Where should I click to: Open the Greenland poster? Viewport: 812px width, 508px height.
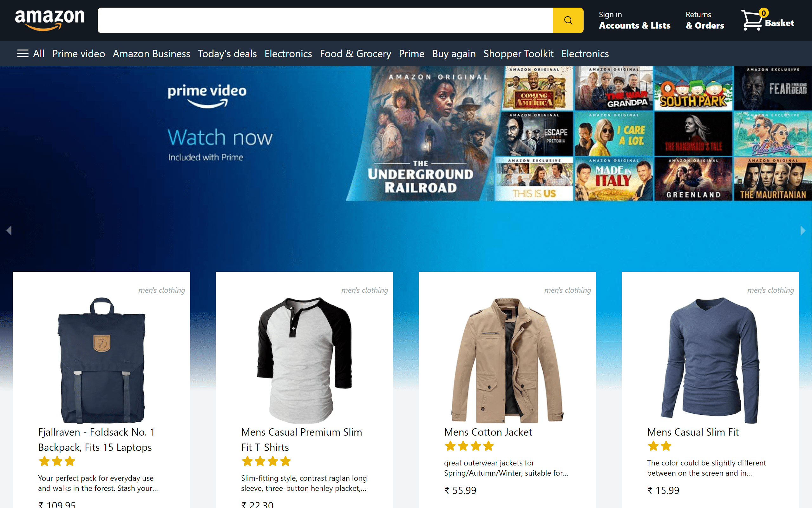coord(694,179)
